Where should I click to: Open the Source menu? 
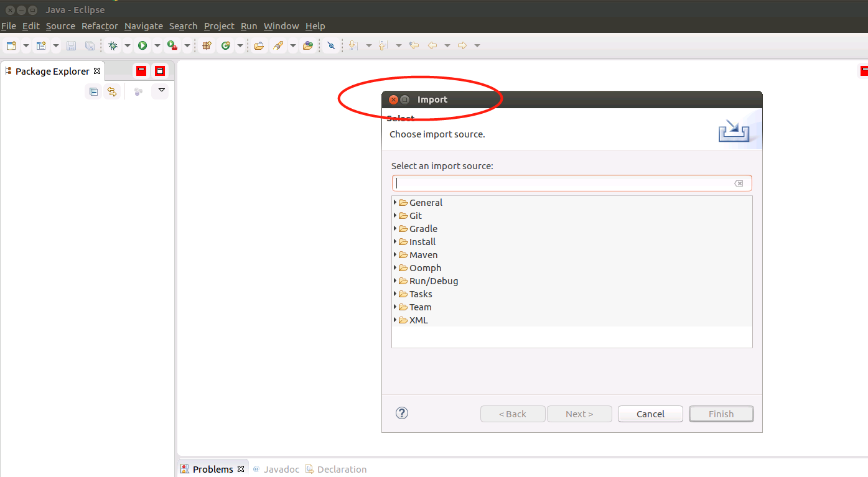[x=60, y=26]
